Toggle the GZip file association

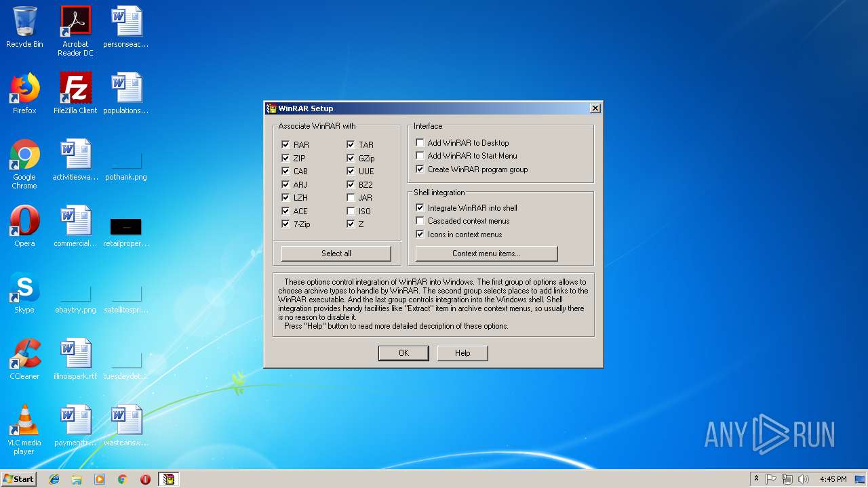(351, 158)
